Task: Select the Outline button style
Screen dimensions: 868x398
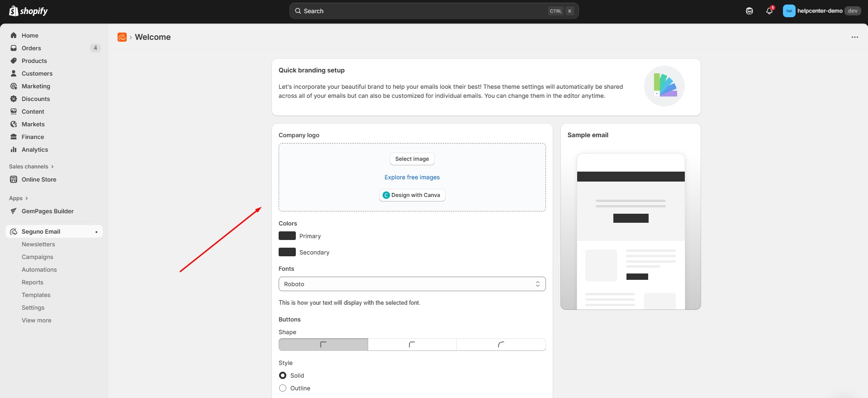Action: (x=283, y=388)
